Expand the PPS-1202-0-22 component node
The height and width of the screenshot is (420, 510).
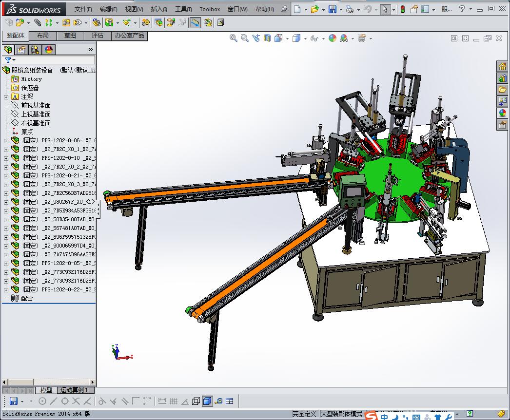(x=6, y=290)
